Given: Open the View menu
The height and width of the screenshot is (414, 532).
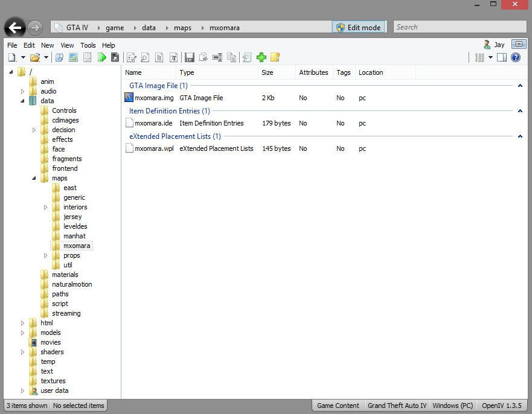Looking at the screenshot, I should (x=67, y=45).
